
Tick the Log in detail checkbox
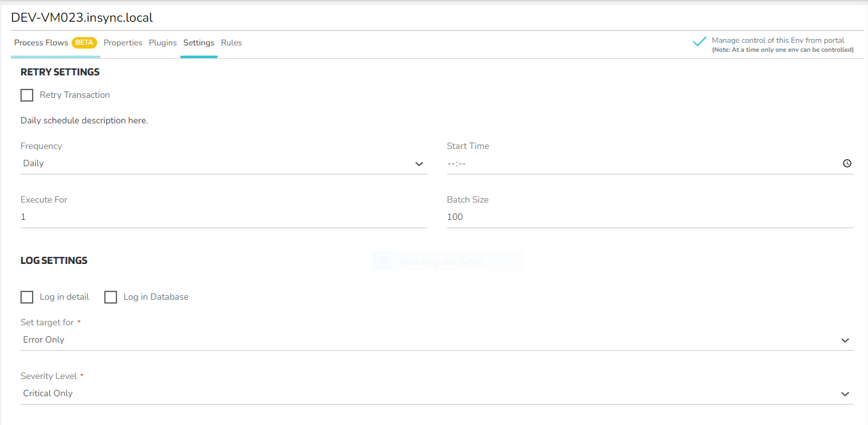pyautogui.click(x=27, y=297)
